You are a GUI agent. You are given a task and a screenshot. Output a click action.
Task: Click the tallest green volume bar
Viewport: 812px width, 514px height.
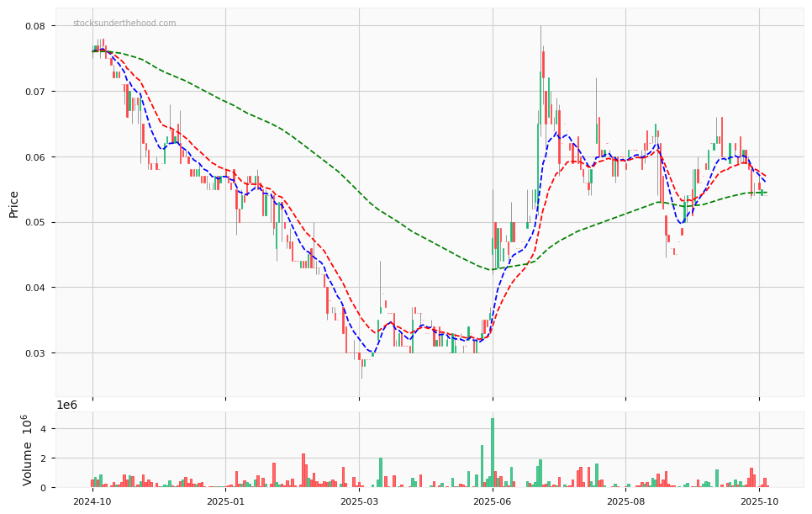click(493, 453)
